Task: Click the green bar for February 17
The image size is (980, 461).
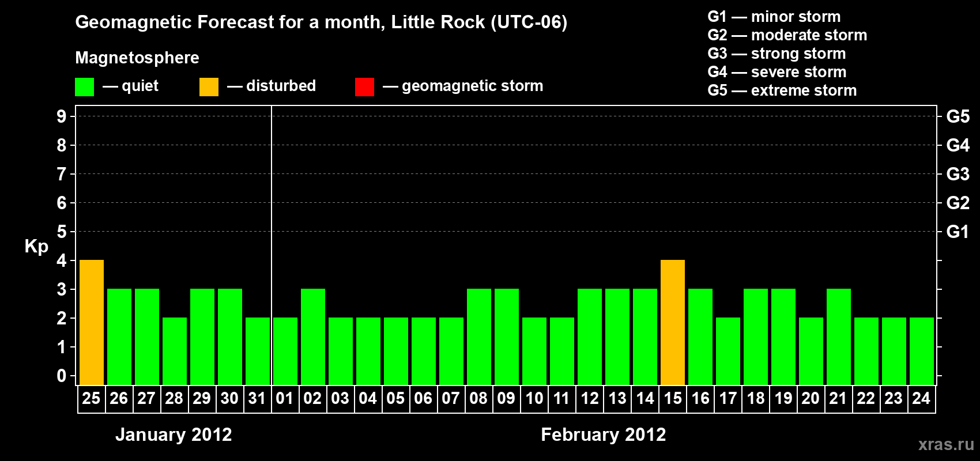Action: 728,351
